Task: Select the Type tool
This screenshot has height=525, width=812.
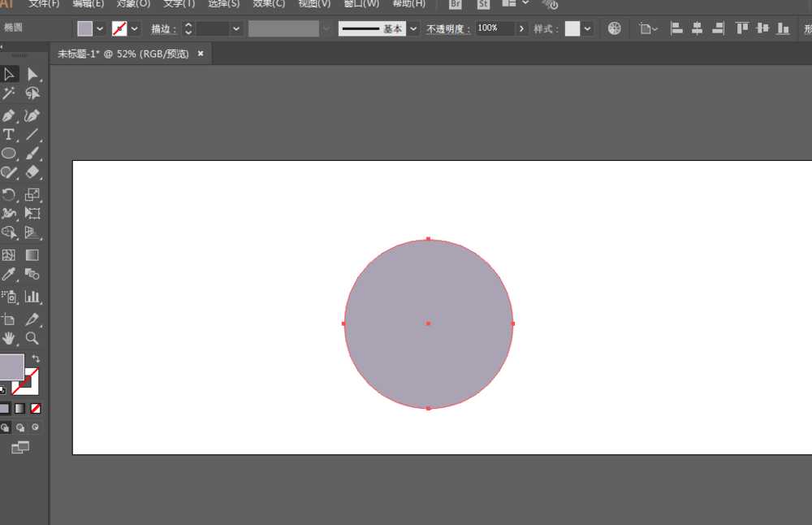Action: 9,135
